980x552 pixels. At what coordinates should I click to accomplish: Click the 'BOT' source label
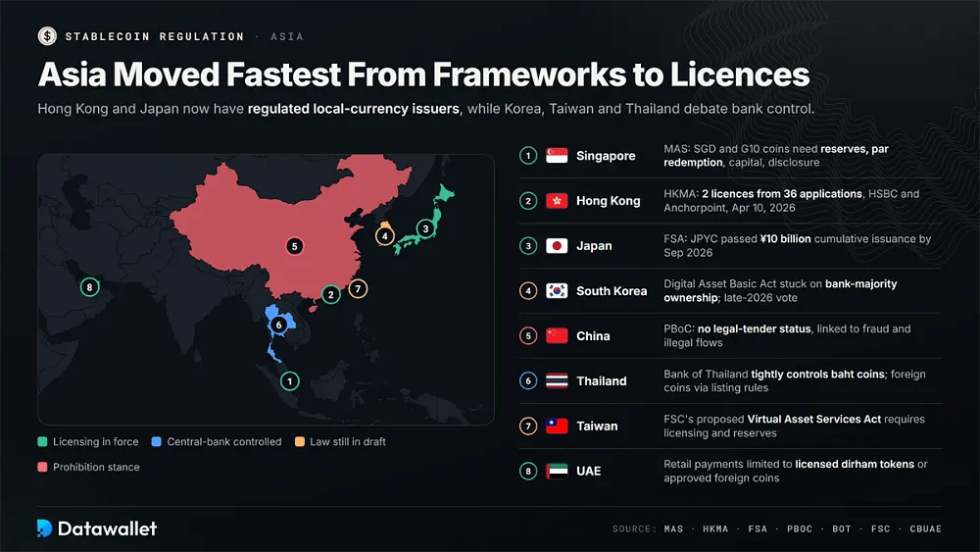tap(842, 528)
